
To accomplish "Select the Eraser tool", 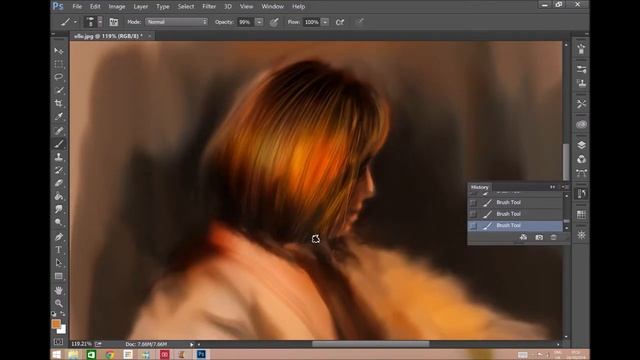I will (59, 183).
